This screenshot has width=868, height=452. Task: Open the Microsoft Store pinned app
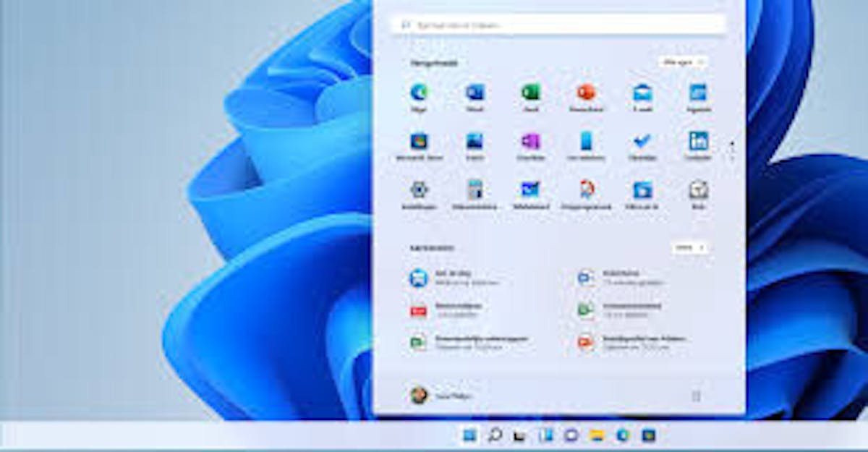tap(419, 141)
